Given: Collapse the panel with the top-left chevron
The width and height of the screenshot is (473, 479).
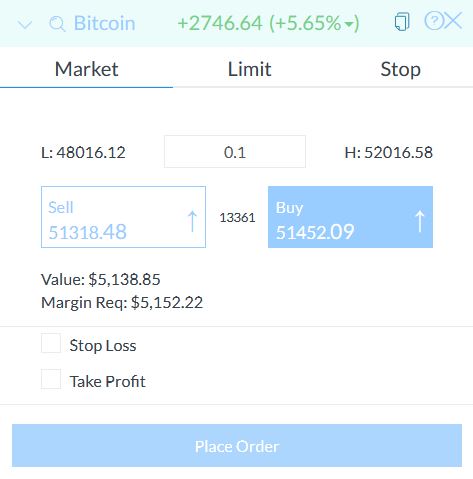Looking at the screenshot, I should tap(25, 24).
